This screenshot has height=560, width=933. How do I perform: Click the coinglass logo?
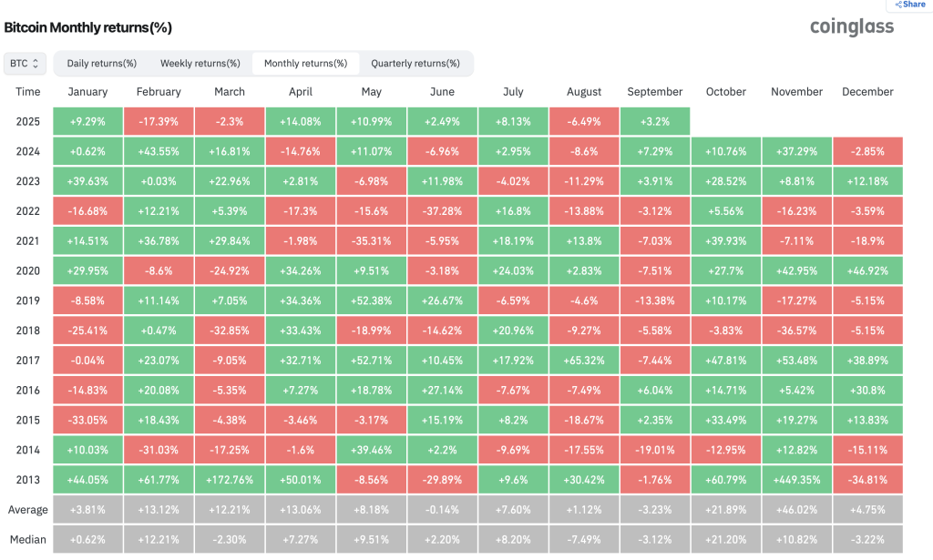point(852,26)
